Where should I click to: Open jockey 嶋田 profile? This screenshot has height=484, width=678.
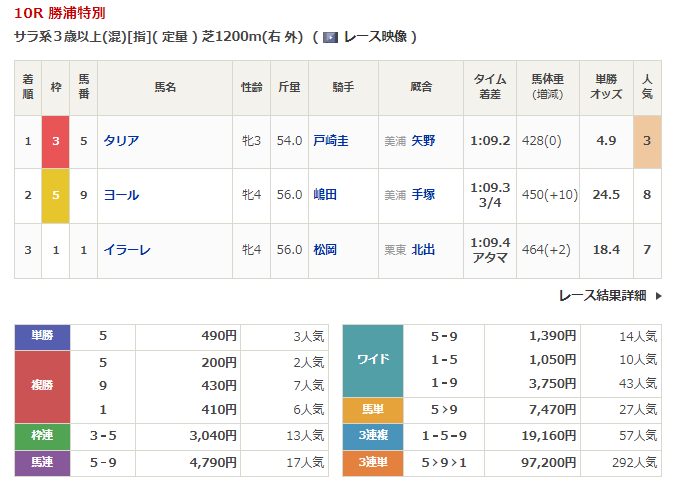point(325,195)
